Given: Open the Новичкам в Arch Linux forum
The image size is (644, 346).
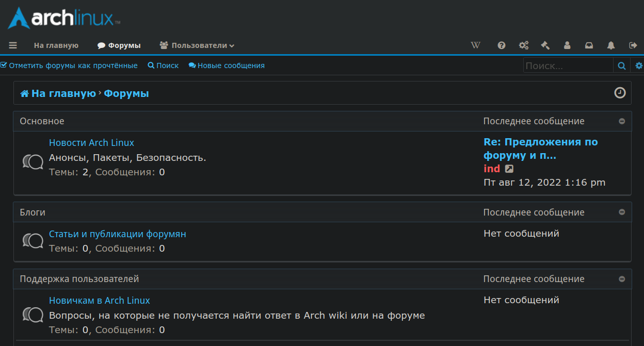Looking at the screenshot, I should click(99, 301).
